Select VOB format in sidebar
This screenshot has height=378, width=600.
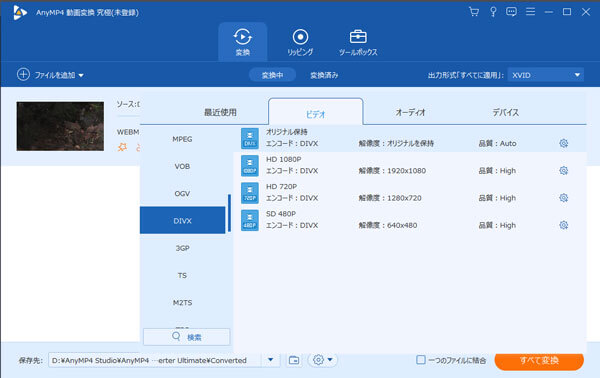(183, 166)
